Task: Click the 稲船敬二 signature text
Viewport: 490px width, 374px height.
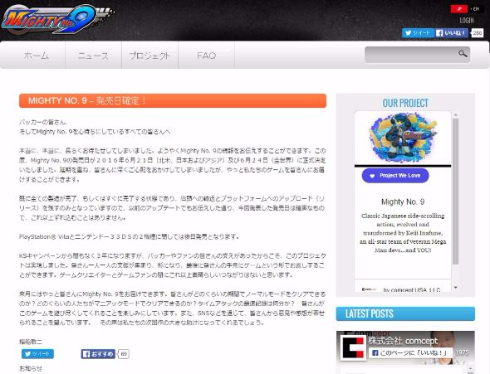Action: coord(31,342)
